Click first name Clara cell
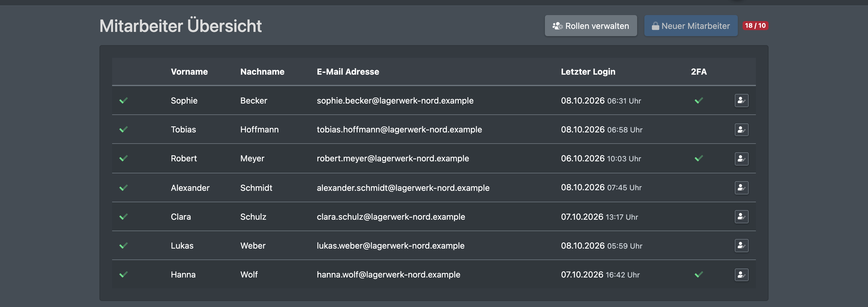868x307 pixels. click(x=181, y=217)
